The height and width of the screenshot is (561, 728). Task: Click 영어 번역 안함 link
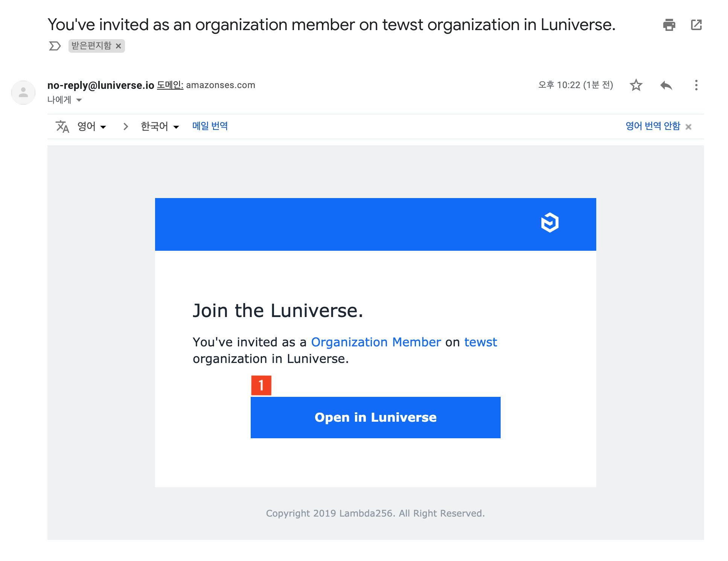pyautogui.click(x=653, y=126)
